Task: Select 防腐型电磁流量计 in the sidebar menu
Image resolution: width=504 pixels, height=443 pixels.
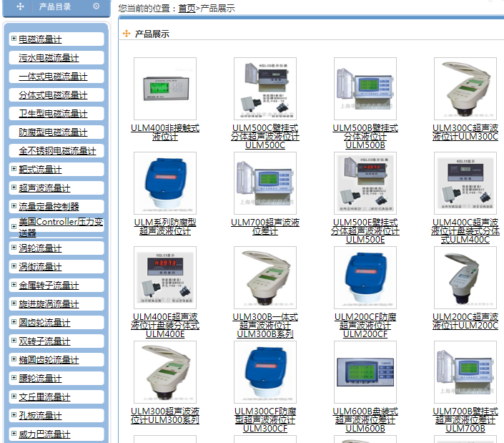Action: (x=53, y=132)
